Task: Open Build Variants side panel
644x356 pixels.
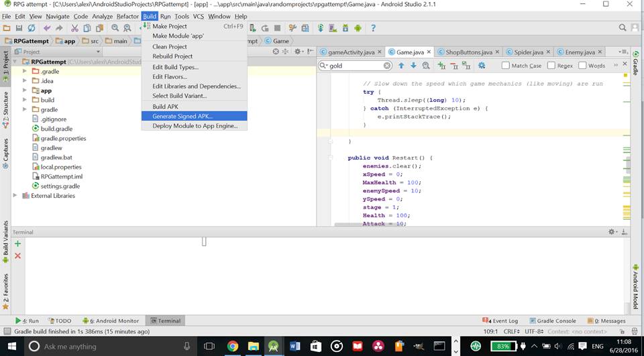Action: coord(6,242)
